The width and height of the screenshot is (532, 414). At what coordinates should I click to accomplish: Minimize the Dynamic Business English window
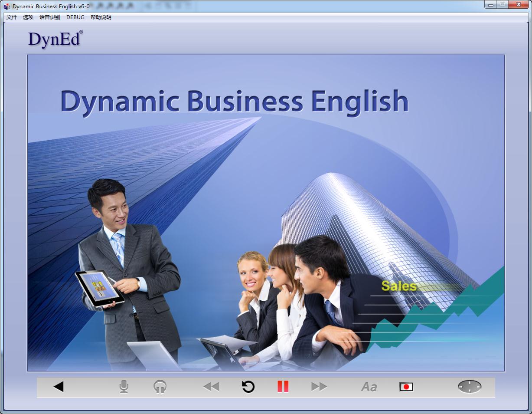(x=490, y=5)
